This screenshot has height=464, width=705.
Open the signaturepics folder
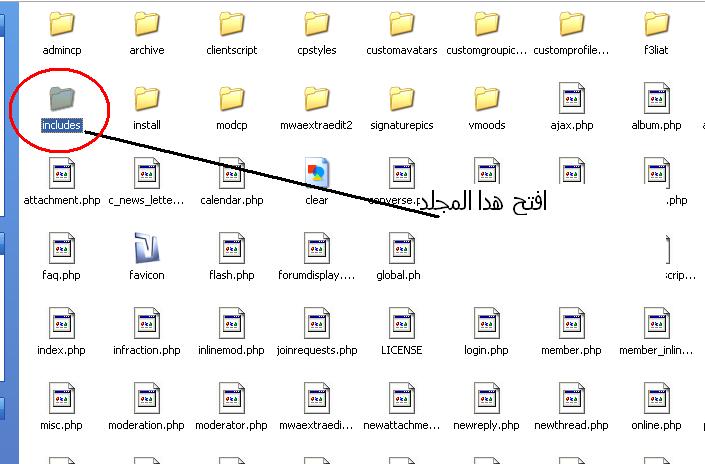(x=401, y=99)
